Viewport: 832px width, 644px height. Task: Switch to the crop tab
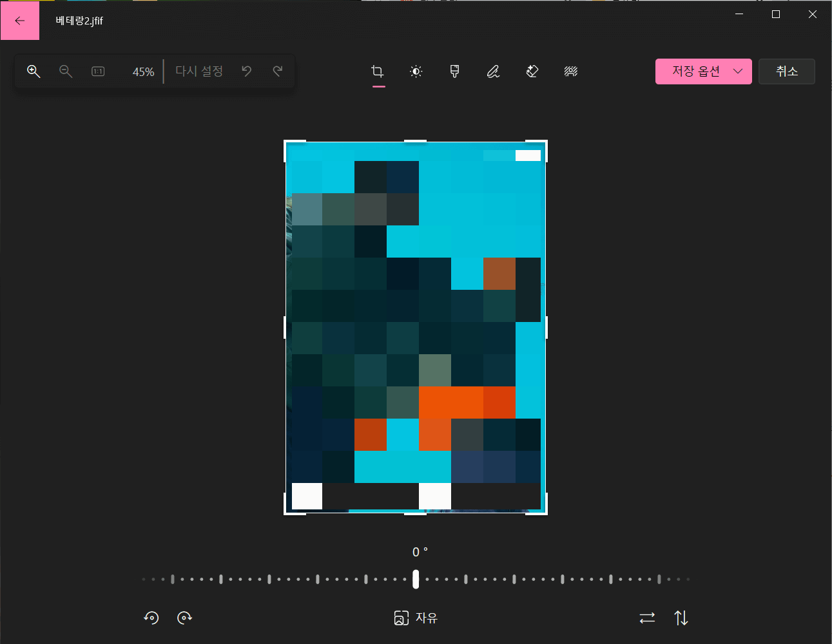pos(378,71)
